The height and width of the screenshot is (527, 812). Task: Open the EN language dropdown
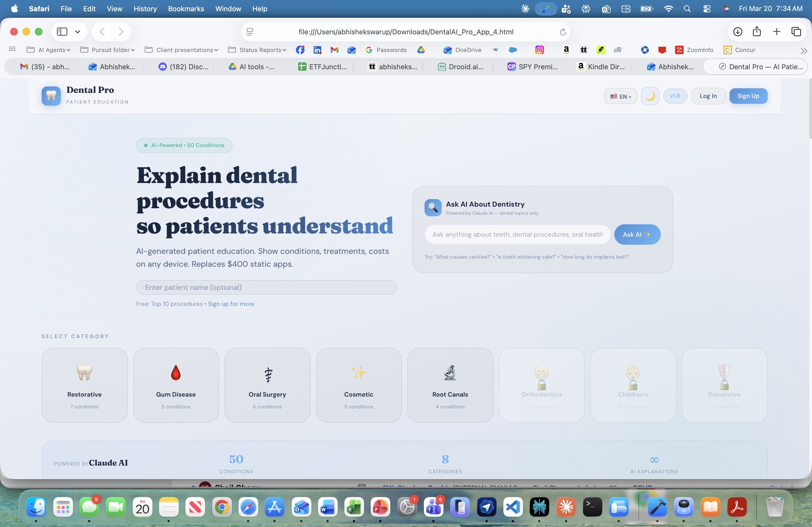click(620, 96)
